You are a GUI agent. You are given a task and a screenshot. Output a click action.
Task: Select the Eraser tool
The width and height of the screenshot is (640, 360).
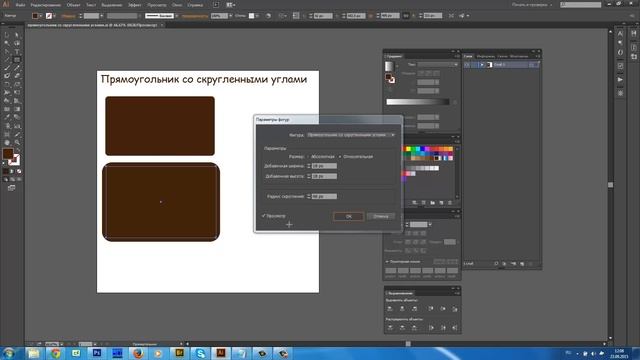pyautogui.click(x=17, y=76)
